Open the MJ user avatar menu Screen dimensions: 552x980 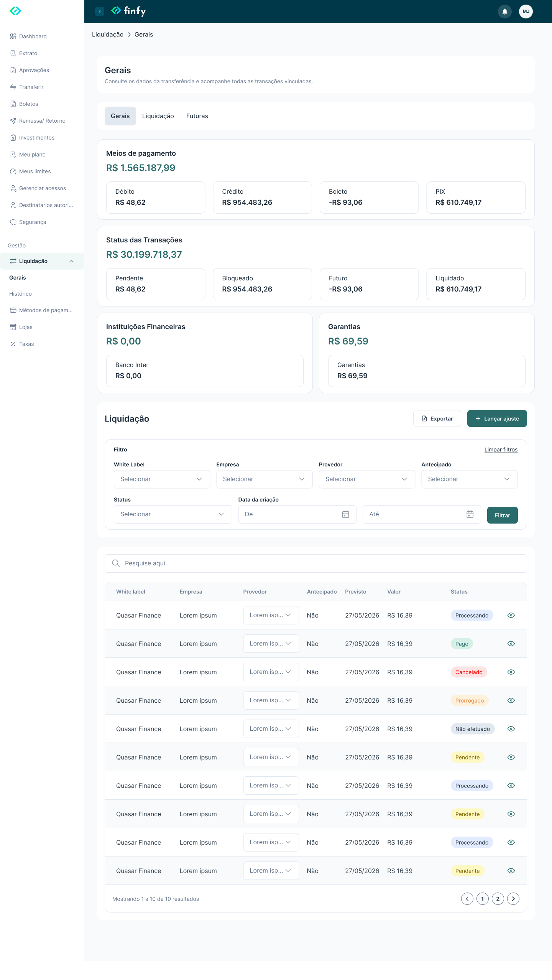(526, 12)
